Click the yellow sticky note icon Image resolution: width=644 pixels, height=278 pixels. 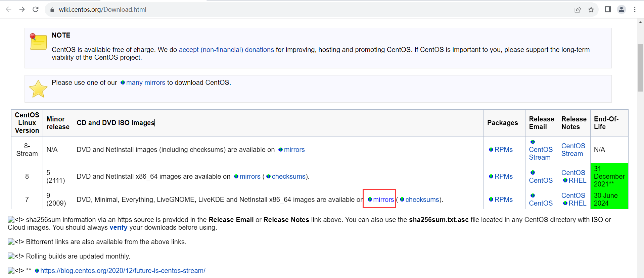tap(38, 42)
